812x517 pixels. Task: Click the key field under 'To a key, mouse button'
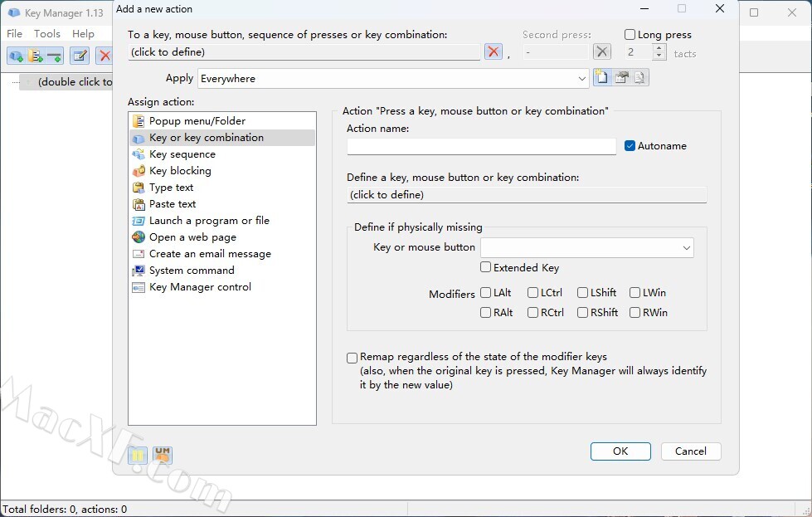(304, 51)
